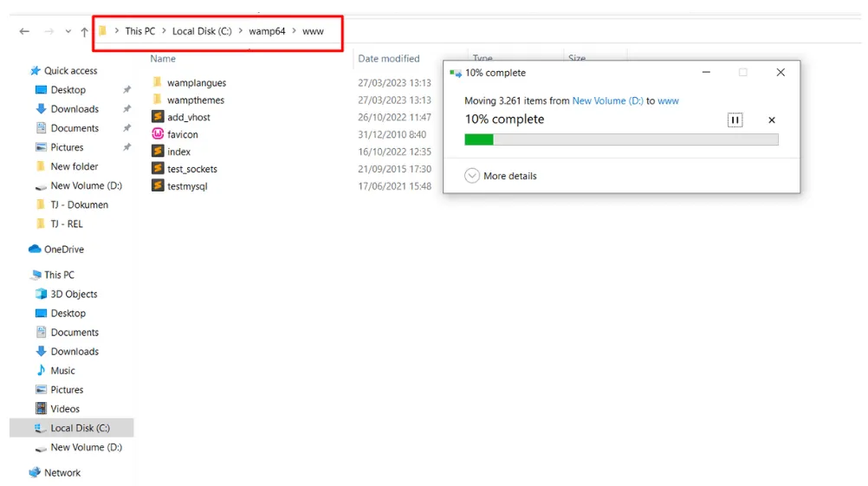Minimize the 10% complete dialog
Viewport: 868px width, 486px height.
pos(706,73)
